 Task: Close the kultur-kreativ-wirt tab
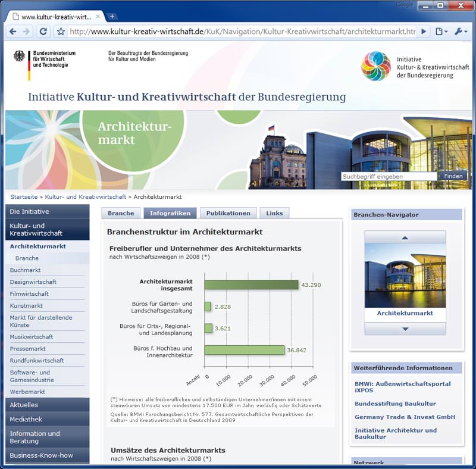pyautogui.click(x=98, y=17)
